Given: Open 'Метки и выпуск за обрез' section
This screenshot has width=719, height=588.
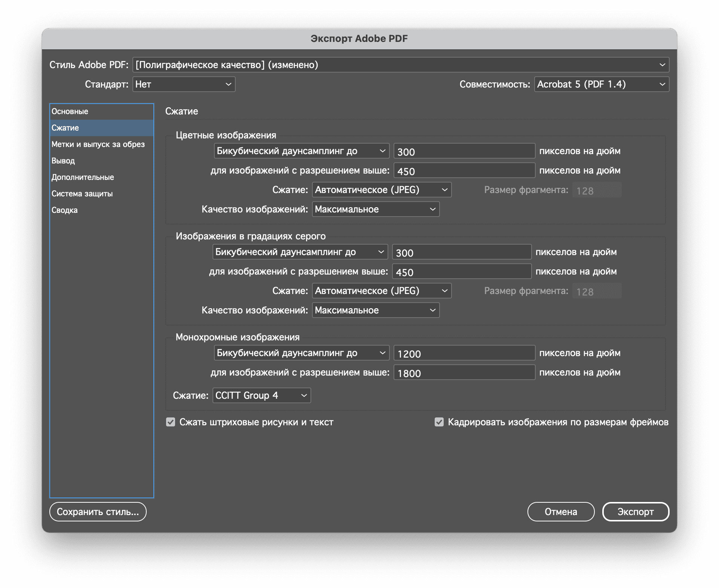Looking at the screenshot, I should 101,144.
